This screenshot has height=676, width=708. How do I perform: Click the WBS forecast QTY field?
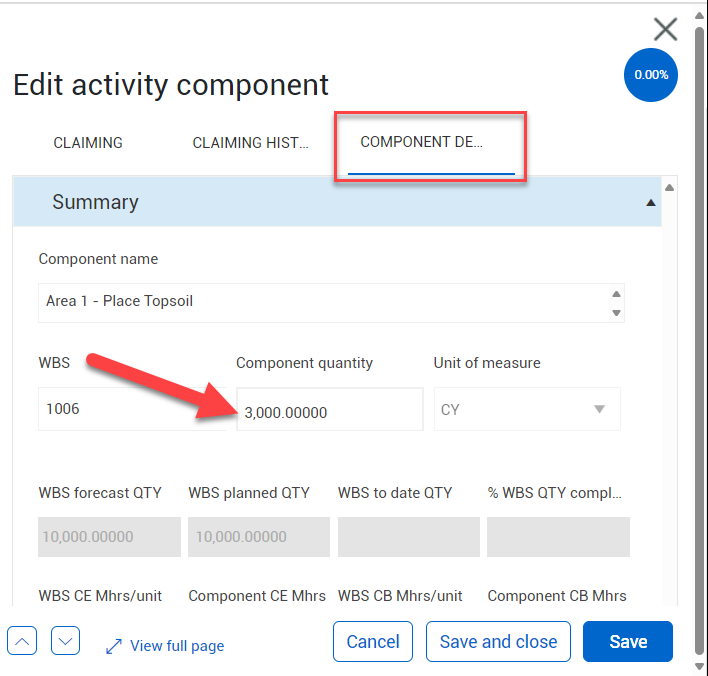coord(109,537)
